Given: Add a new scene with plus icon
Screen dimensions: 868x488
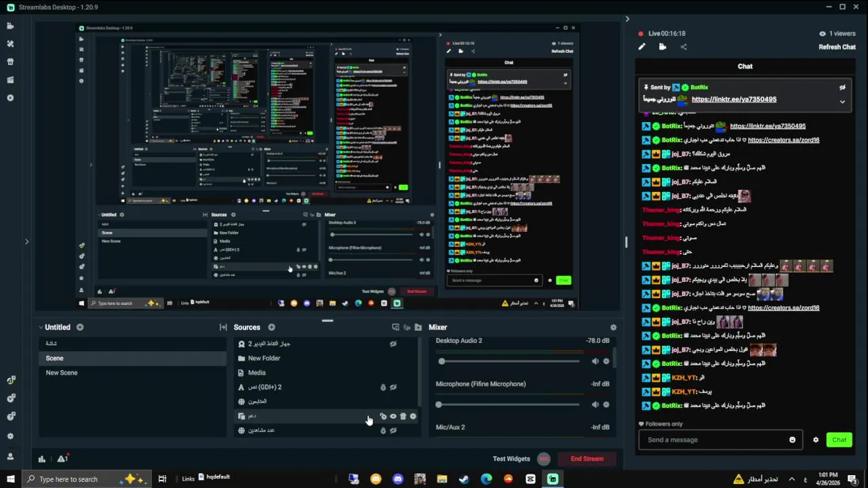Looking at the screenshot, I should [79, 327].
